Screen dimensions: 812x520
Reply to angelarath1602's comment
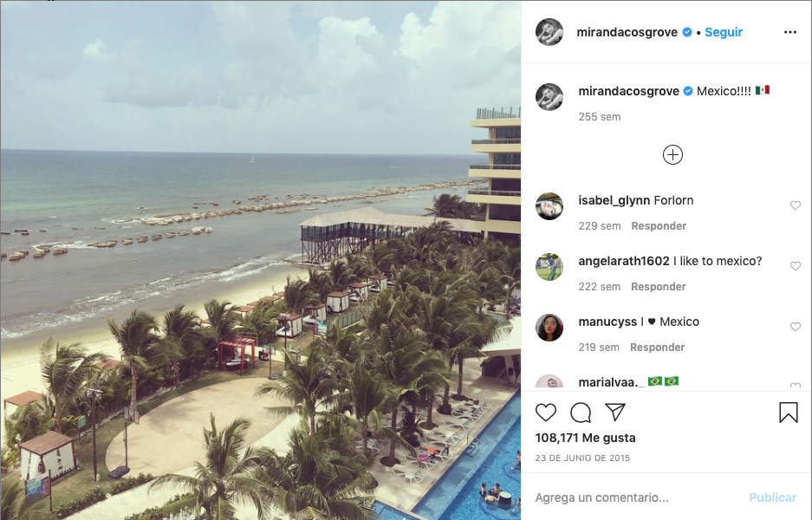tap(659, 286)
